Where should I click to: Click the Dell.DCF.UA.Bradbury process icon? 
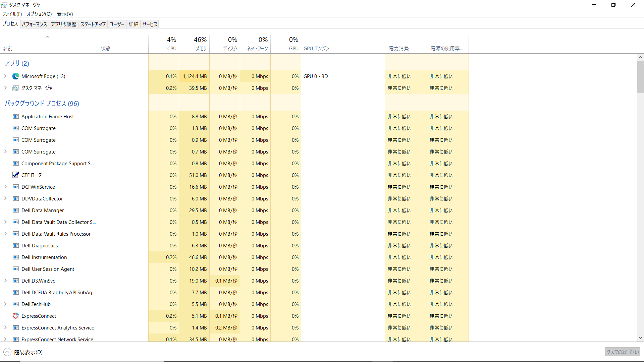click(16, 293)
